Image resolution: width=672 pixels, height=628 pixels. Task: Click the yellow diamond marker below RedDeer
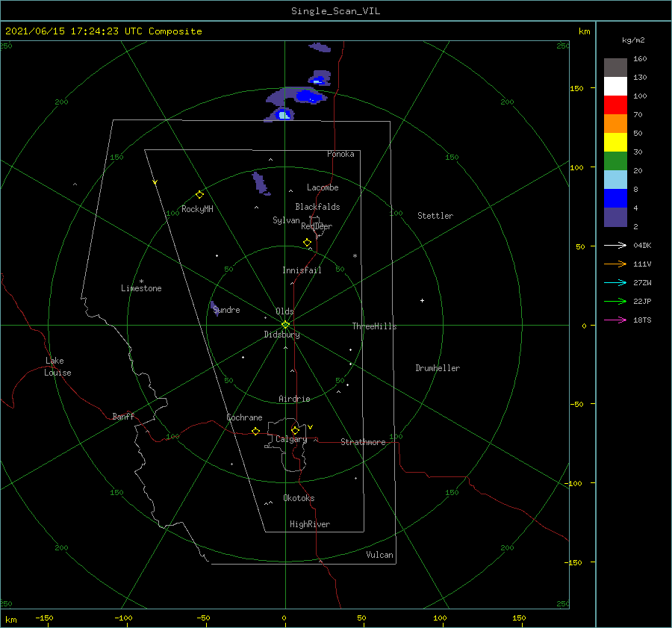308,242
